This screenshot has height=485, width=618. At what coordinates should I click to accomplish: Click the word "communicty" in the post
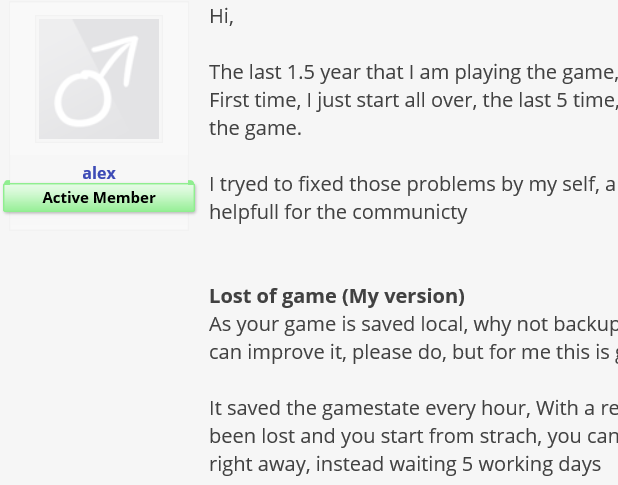pyautogui.click(x=410, y=213)
